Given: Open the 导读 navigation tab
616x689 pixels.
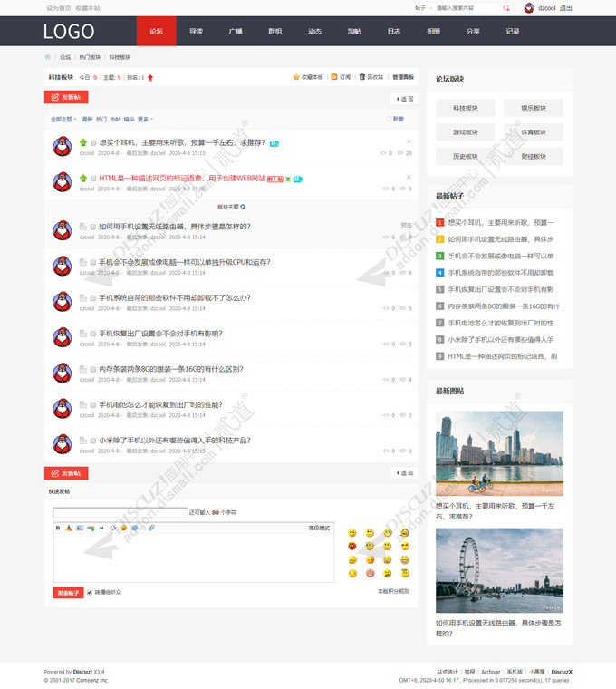Looking at the screenshot, I should pos(196,31).
